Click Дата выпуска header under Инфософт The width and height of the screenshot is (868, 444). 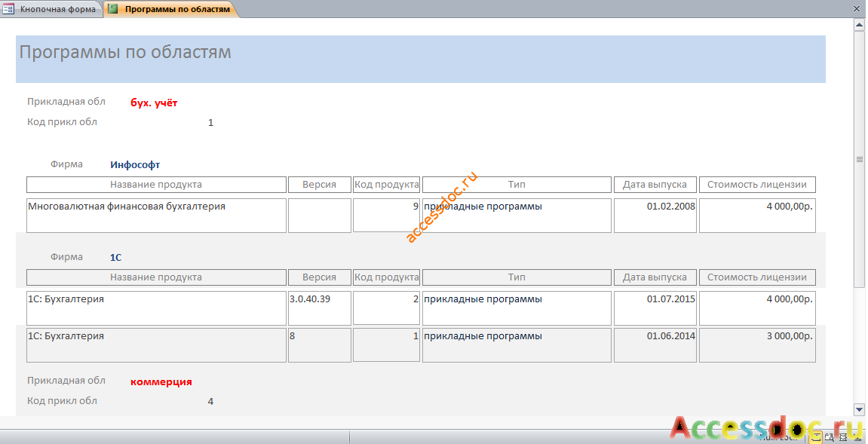coord(655,185)
